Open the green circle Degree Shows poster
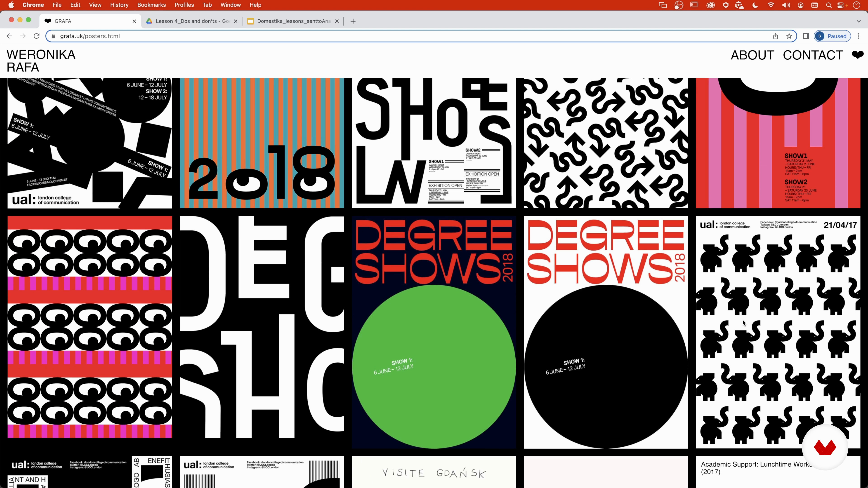Screen dimensions: 868x488 point(434,332)
